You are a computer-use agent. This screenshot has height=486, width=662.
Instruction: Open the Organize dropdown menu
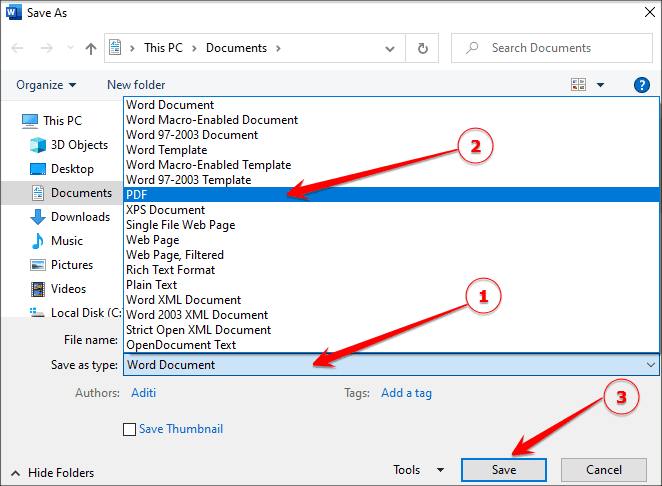click(46, 85)
